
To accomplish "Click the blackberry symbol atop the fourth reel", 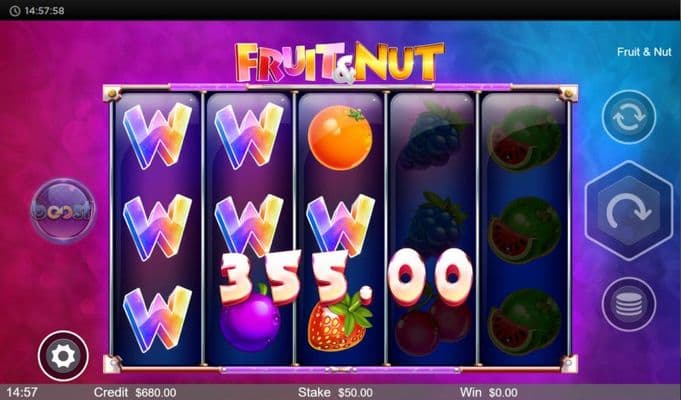I will [432, 136].
